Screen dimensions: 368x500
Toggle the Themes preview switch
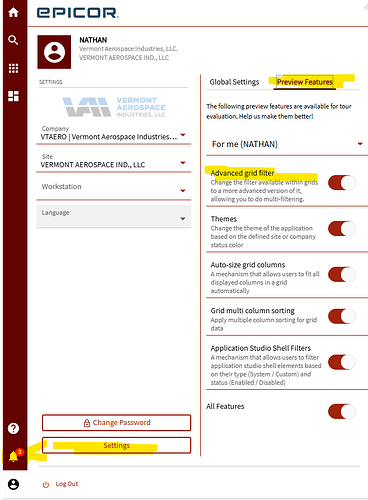coord(342,229)
